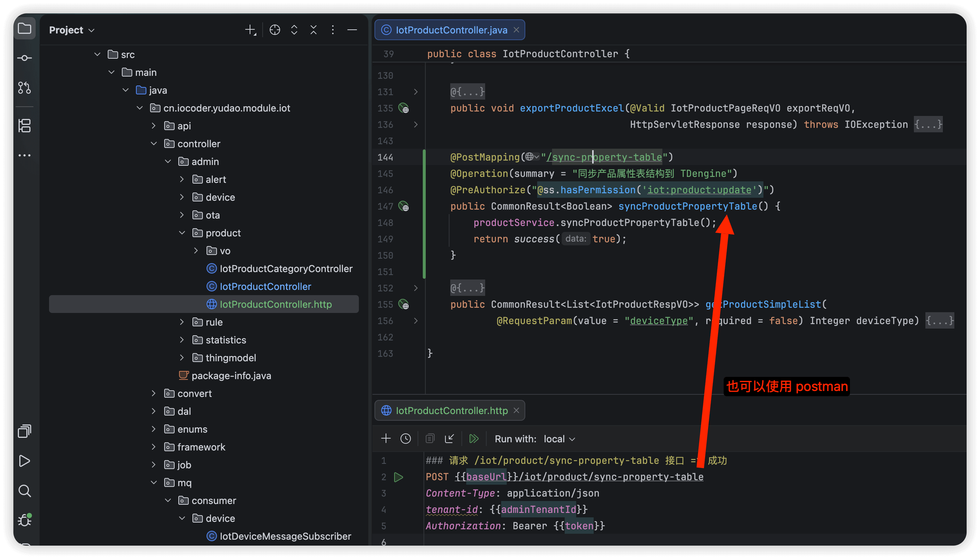Open the Pull Requests tool window
The width and height of the screenshot is (980, 559).
pyautogui.click(x=25, y=88)
